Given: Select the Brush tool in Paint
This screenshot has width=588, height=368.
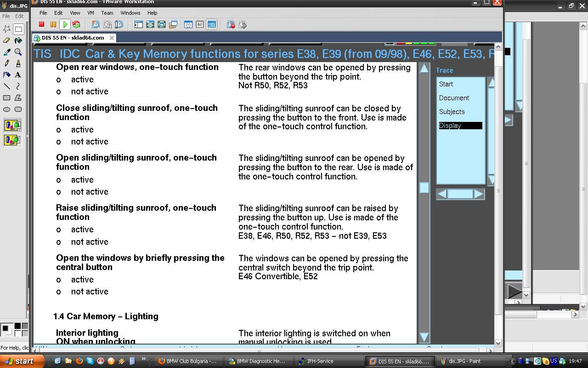Looking at the screenshot, I should tap(18, 63).
